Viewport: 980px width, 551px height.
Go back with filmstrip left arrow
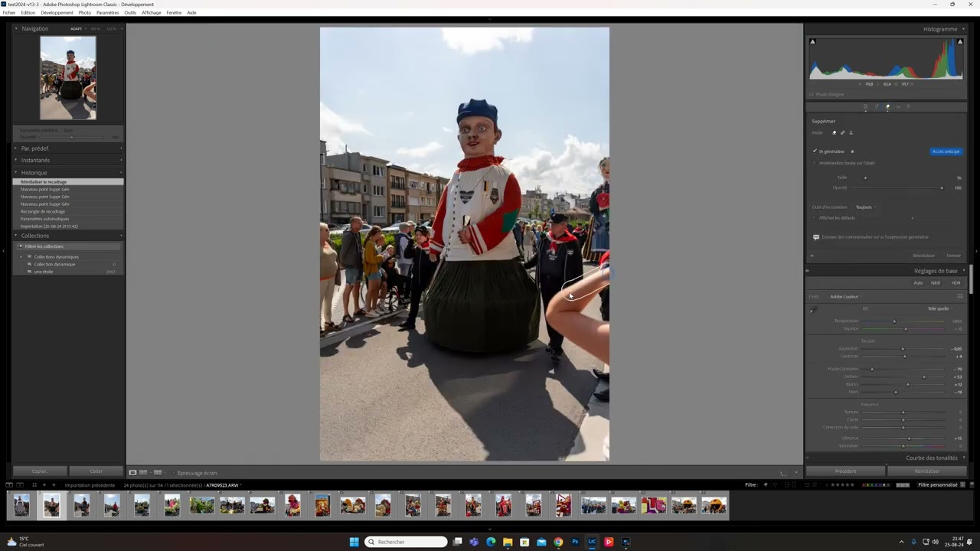(44, 485)
